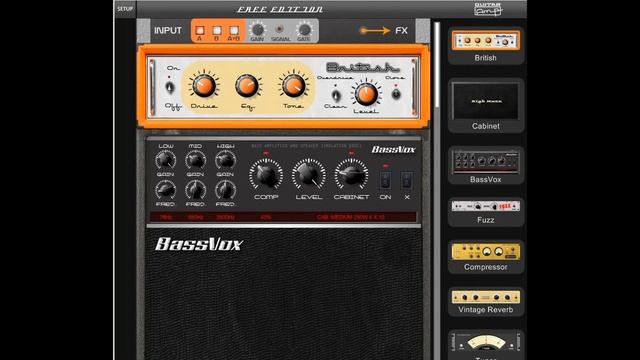Click the BassVox HIGH freq knob
The width and height of the screenshot is (640, 360).
coord(225,190)
